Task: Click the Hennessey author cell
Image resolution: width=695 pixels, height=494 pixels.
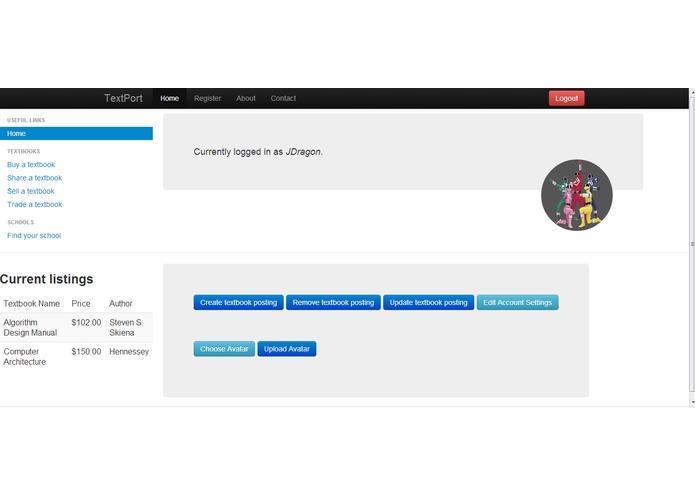Action: click(129, 352)
